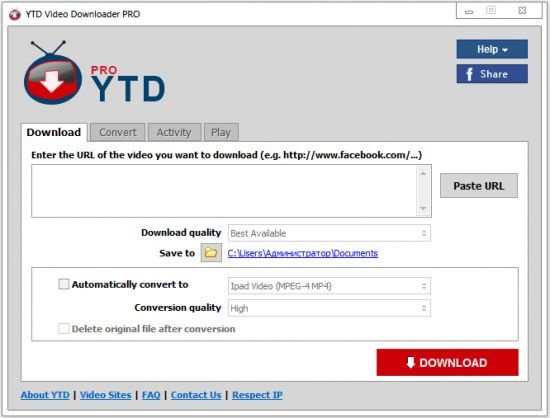The height and width of the screenshot is (418, 550).
Task: Close the YTD Video Downloader window
Action: click(x=522, y=11)
